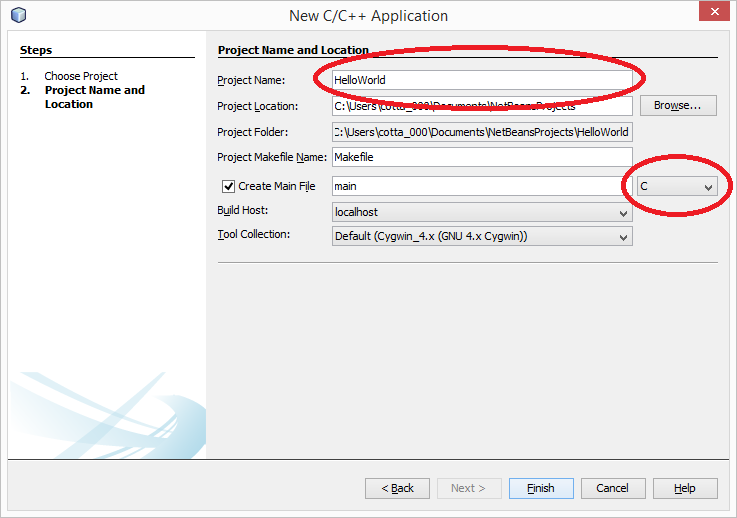Screen dimensions: 737x518
Task: Open the Build Host localhost dropdown
Action: pyautogui.click(x=482, y=212)
